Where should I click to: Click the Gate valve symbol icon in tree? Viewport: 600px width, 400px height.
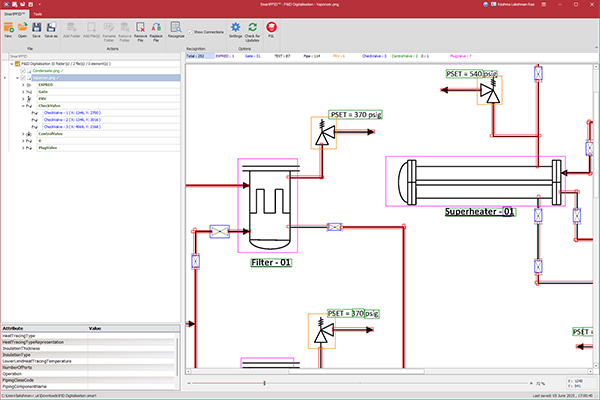[x=29, y=92]
